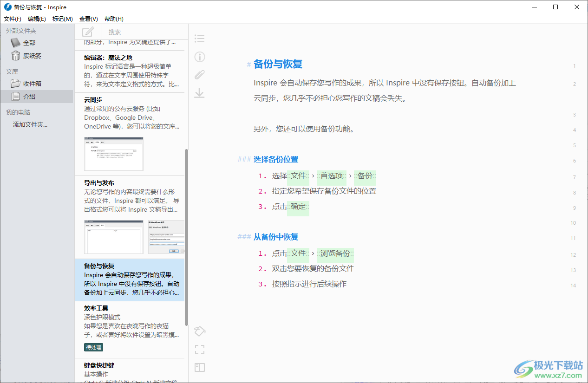Click the 待处理 tag badge
The width and height of the screenshot is (588, 383).
93,347
